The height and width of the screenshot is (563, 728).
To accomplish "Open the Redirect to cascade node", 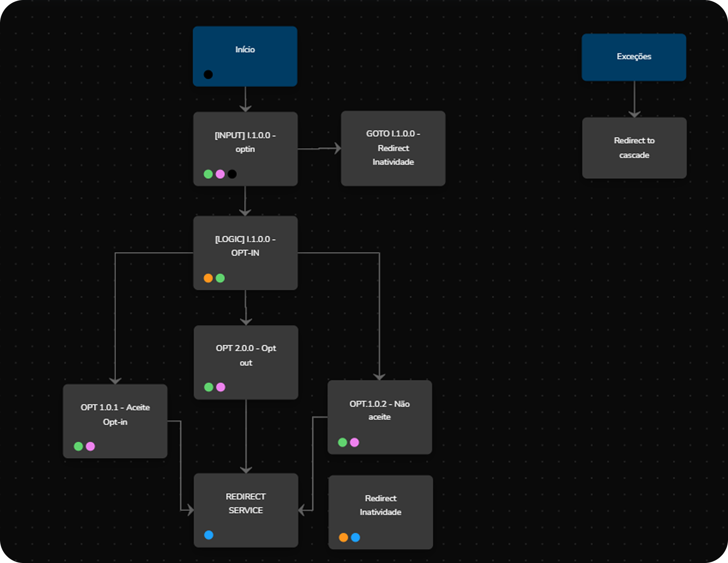I will click(634, 148).
